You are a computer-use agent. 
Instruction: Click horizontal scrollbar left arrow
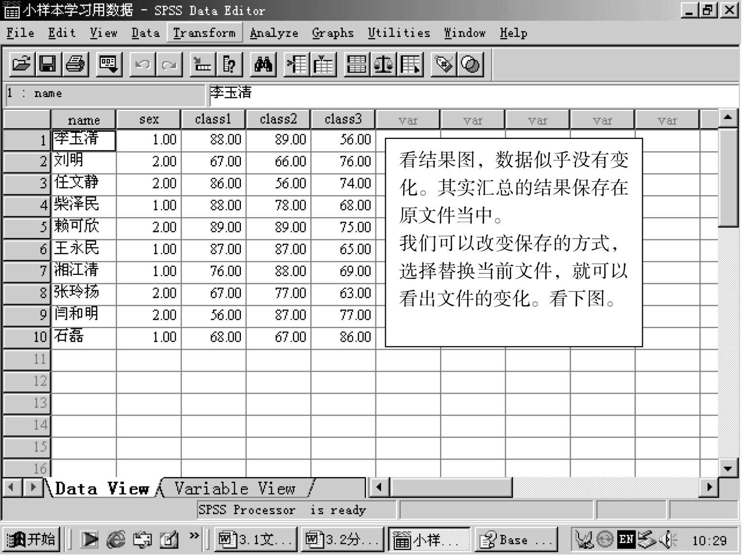tap(379, 488)
